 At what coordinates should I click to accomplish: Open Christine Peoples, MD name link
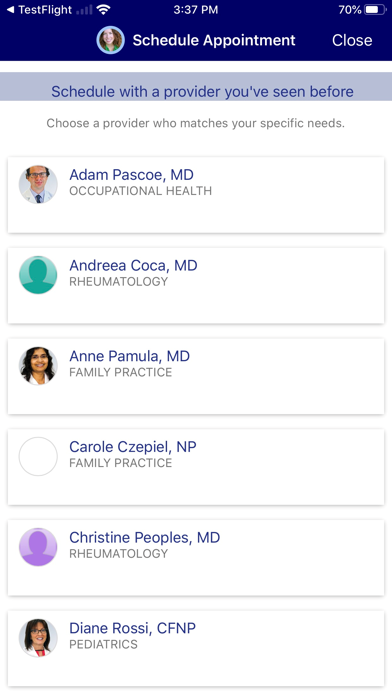click(145, 538)
